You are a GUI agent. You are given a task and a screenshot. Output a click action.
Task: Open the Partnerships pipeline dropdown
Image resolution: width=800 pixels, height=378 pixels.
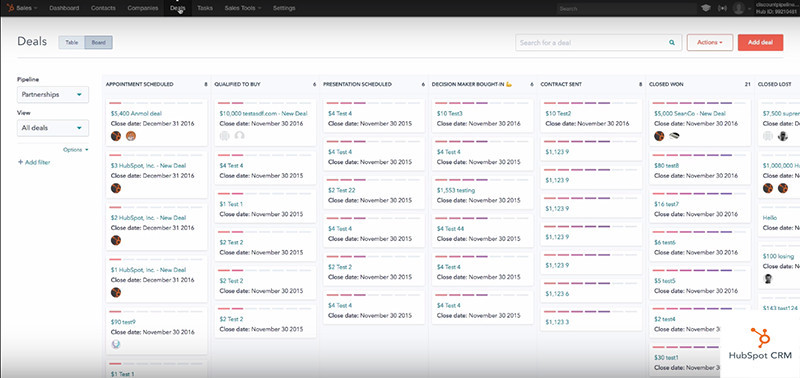pos(53,94)
